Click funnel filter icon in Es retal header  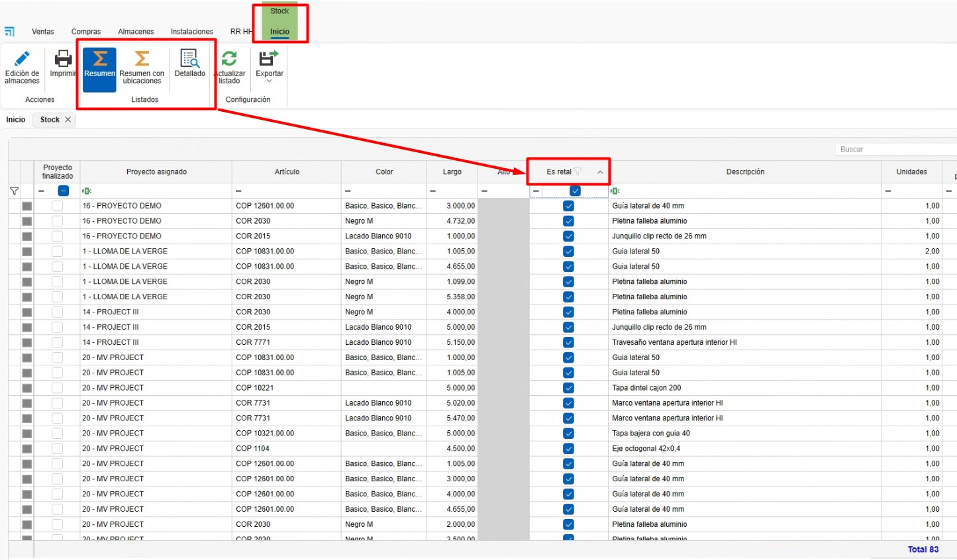578,172
